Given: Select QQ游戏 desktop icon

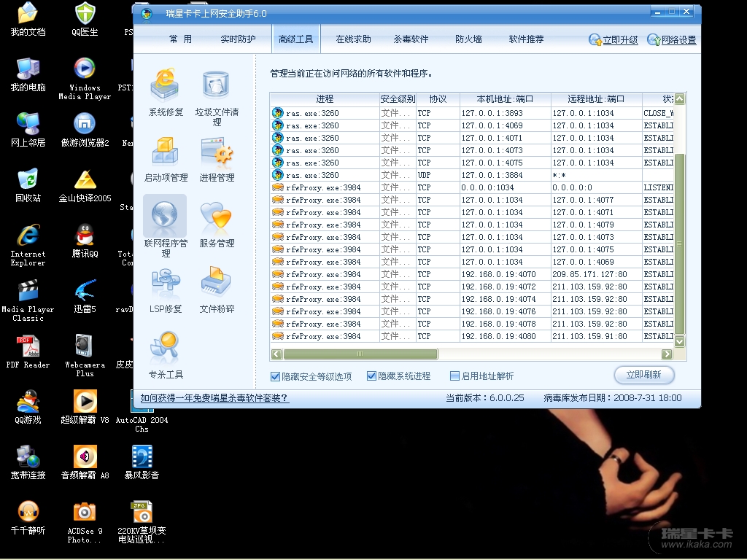Looking at the screenshot, I should pyautogui.click(x=28, y=407).
